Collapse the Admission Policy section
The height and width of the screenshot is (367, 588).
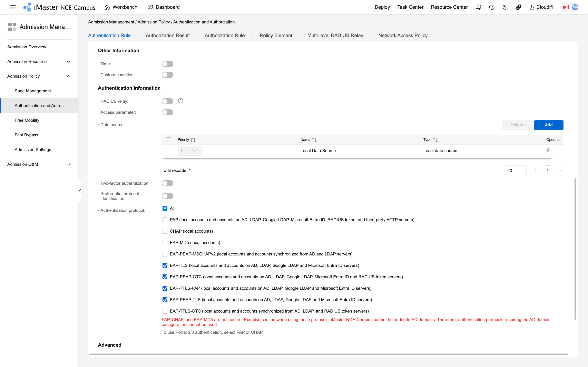point(68,76)
